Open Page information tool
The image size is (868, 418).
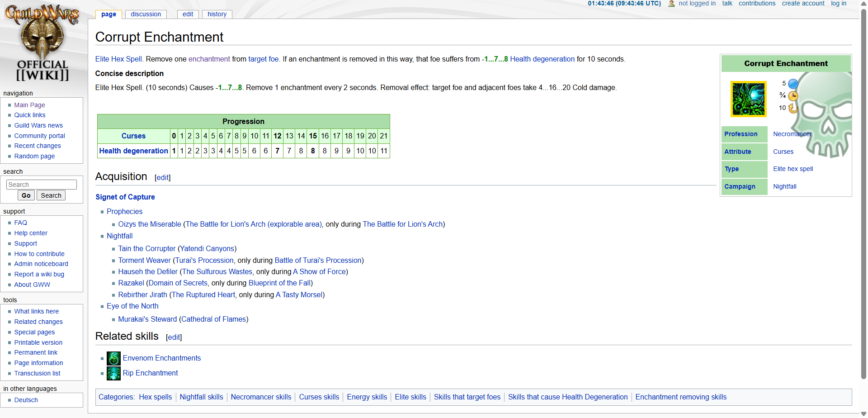coord(39,363)
